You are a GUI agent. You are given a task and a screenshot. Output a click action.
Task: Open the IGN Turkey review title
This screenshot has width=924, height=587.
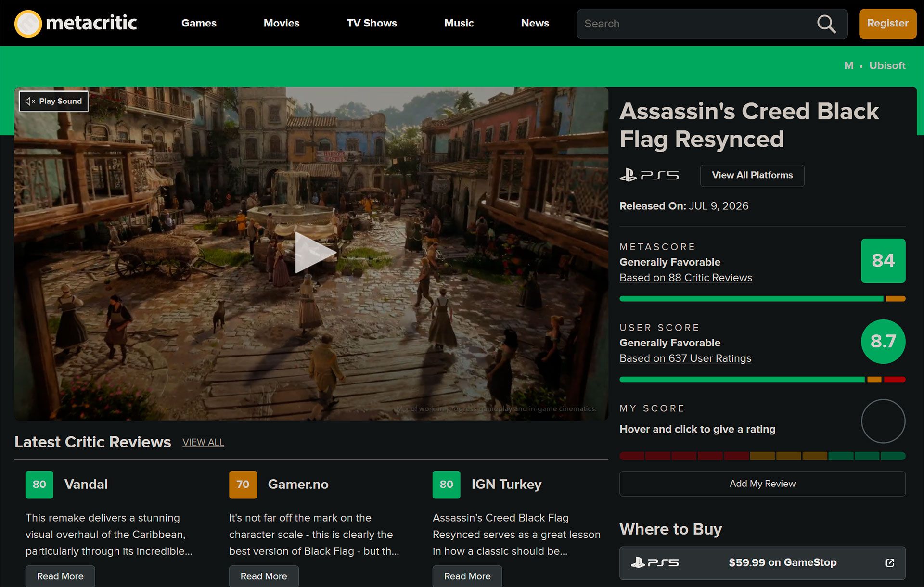click(x=507, y=485)
